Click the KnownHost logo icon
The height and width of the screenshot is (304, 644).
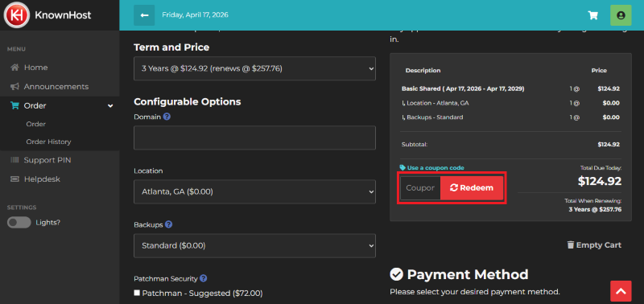click(x=16, y=15)
